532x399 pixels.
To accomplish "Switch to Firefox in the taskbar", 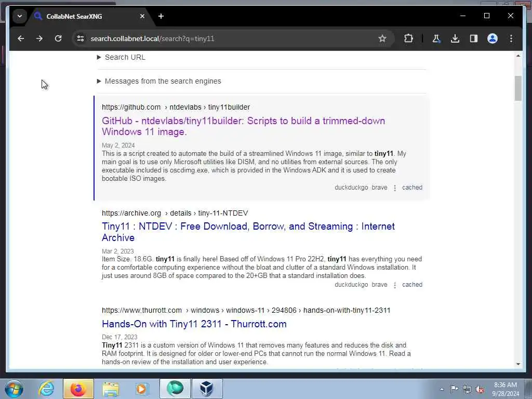I will [x=78, y=389].
